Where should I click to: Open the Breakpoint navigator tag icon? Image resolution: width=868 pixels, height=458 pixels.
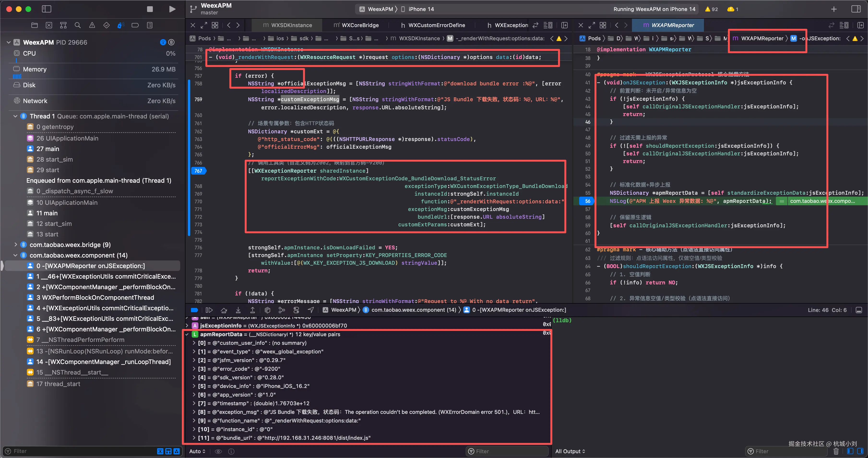[x=135, y=25]
